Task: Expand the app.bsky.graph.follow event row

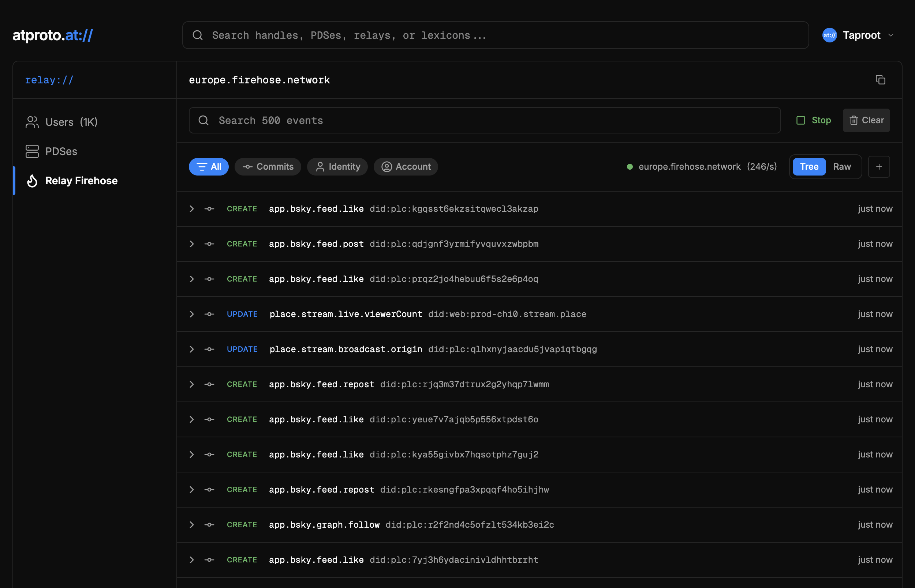Action: click(192, 525)
